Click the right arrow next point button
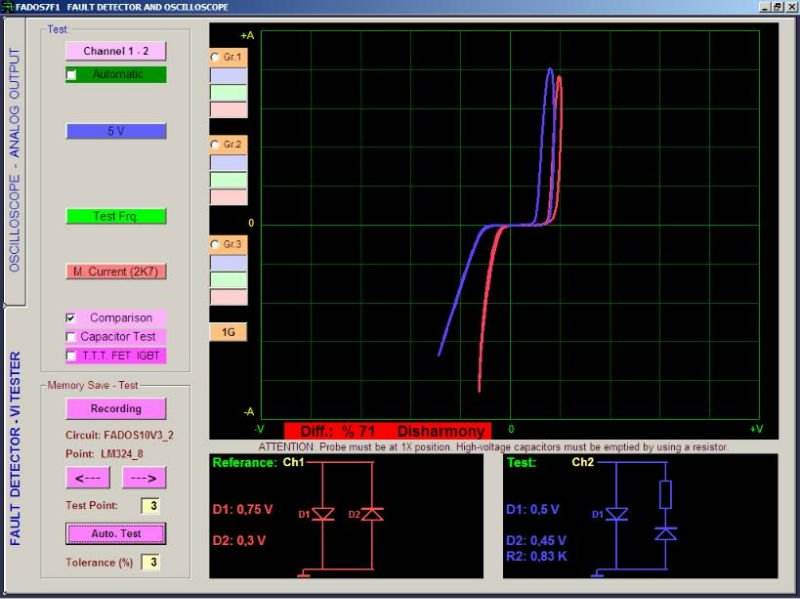Image resolution: width=800 pixels, height=599 pixels. 144,478
